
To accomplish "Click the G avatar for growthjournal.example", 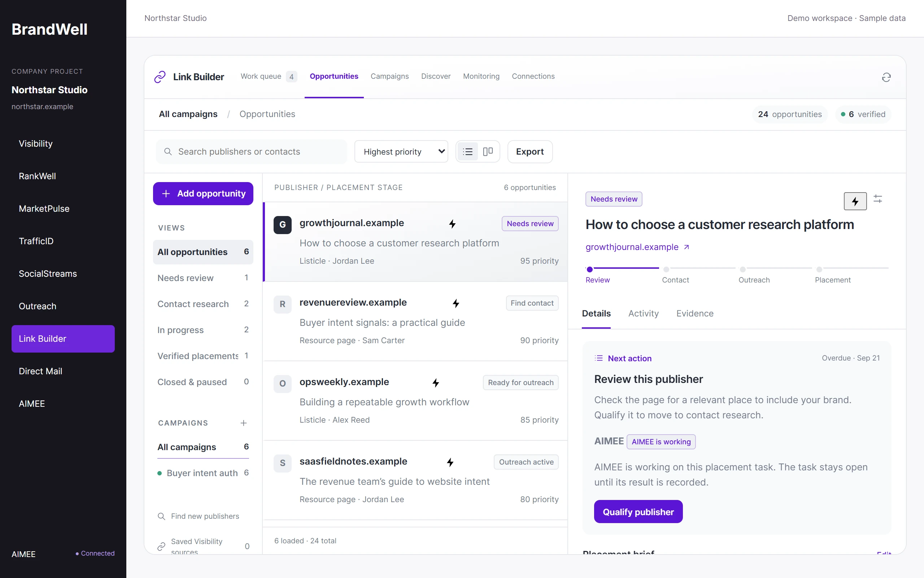I will click(x=283, y=224).
